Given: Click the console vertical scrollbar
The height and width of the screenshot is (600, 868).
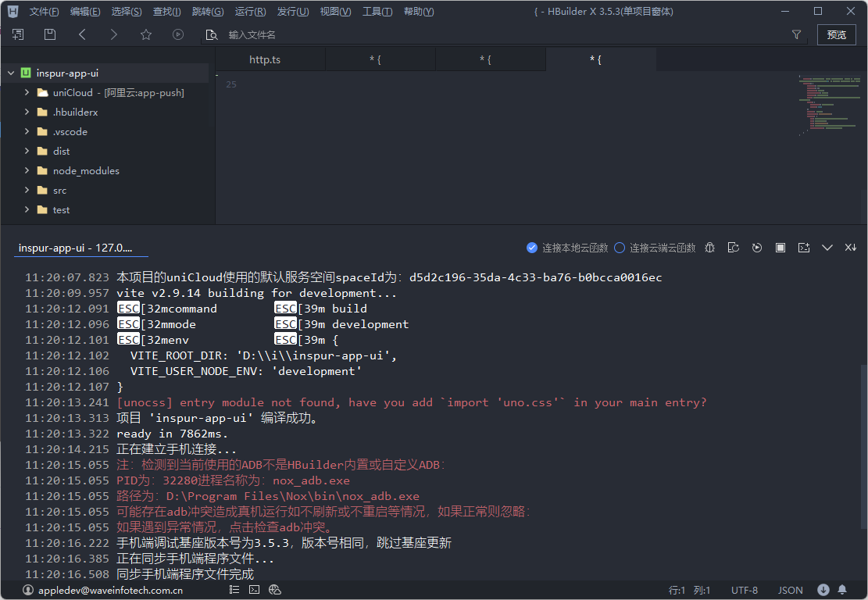Looking at the screenshot, I should [x=863, y=445].
